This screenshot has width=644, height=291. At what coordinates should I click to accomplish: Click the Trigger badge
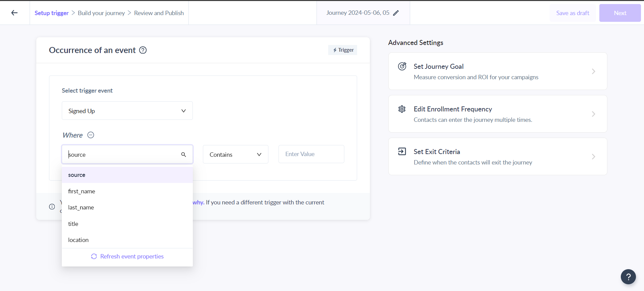[x=343, y=50]
